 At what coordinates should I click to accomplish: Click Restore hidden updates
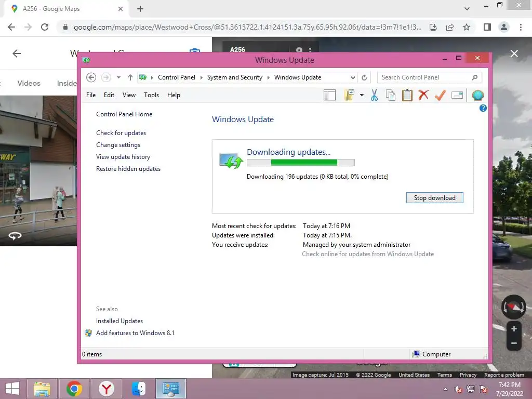[128, 169]
